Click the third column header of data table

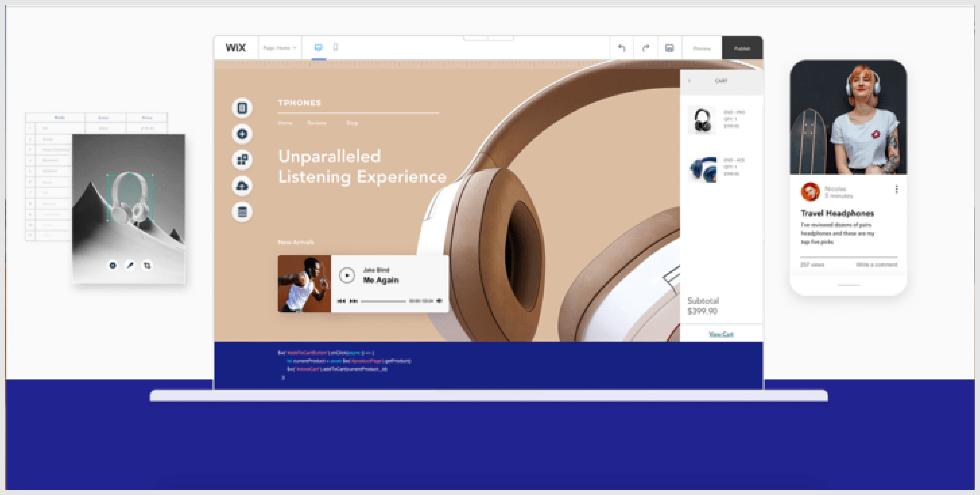[x=147, y=118]
